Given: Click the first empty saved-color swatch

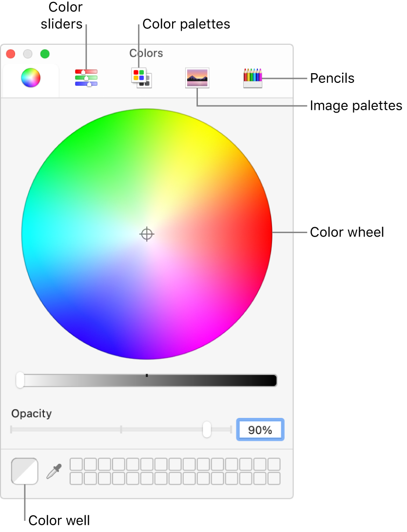Looking at the screenshot, I should pyautogui.click(x=76, y=464).
